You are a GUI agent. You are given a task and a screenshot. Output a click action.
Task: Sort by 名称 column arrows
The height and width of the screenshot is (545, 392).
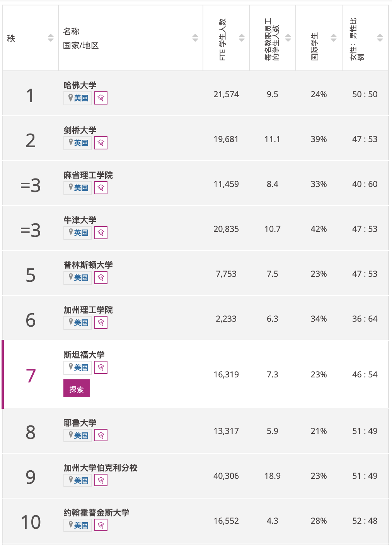click(195, 38)
